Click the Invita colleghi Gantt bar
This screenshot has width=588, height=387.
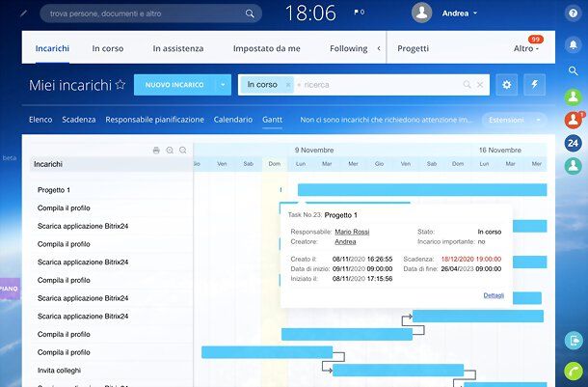pos(398,370)
